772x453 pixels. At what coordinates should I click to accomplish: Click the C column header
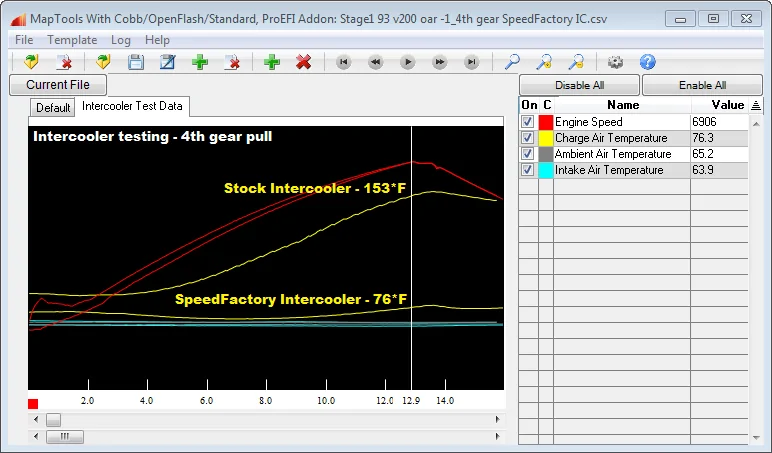coord(547,105)
